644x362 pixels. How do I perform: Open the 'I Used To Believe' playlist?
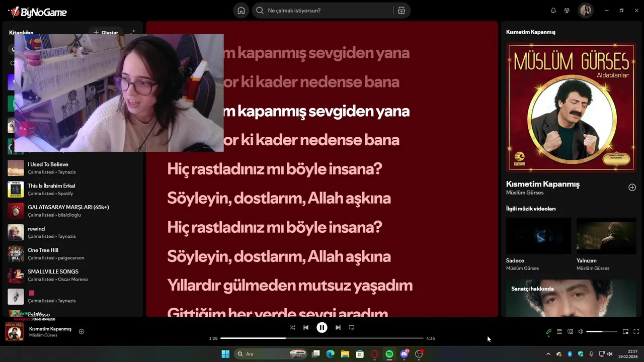point(72,168)
